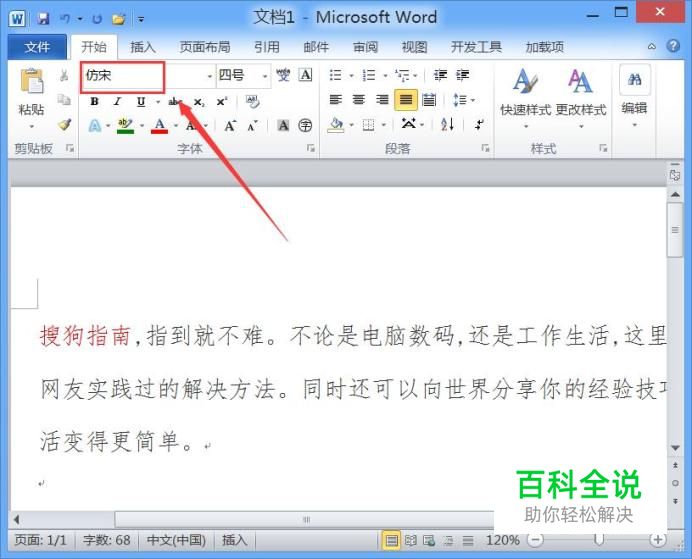Click the Redo icon in title bar
Viewport: 692px width, 559px height.
(x=97, y=19)
